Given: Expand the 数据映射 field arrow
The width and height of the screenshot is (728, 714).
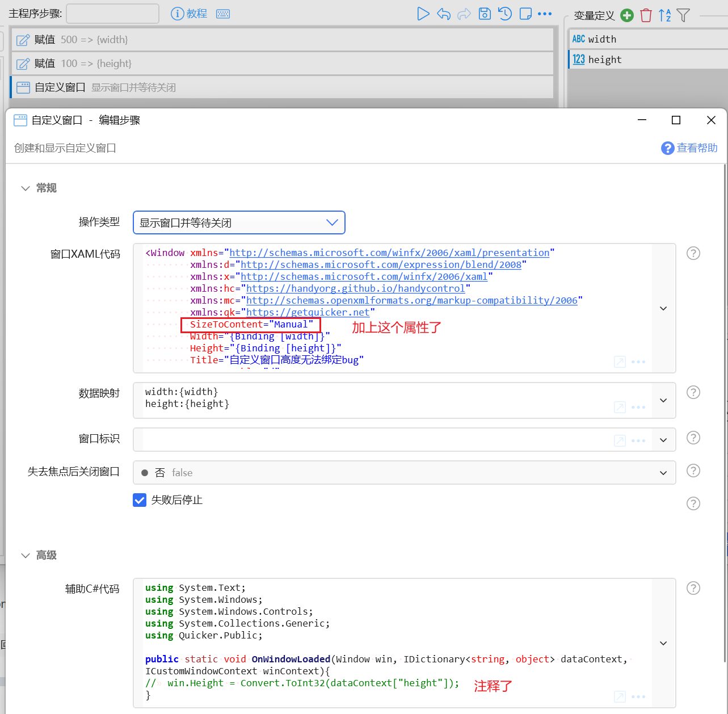Looking at the screenshot, I should pyautogui.click(x=663, y=400).
